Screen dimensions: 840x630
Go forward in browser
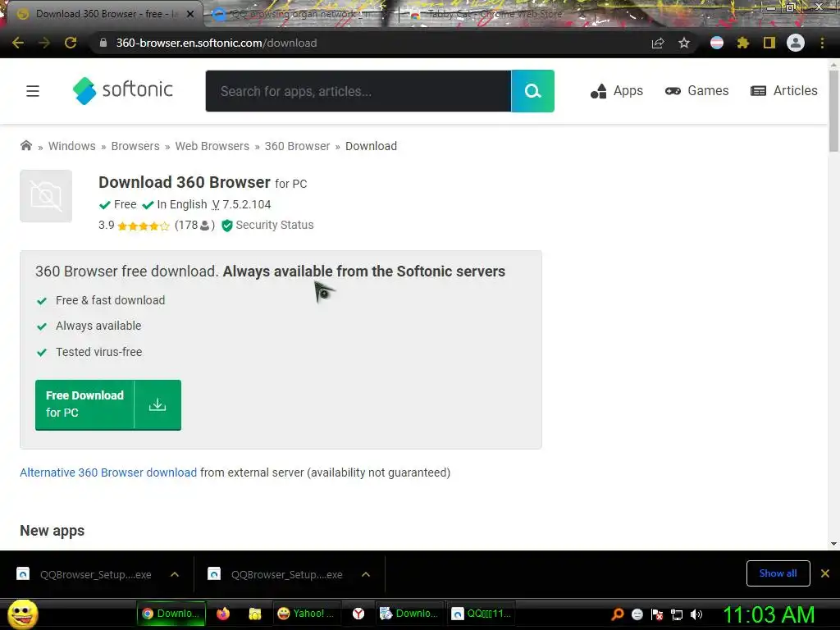click(x=44, y=43)
